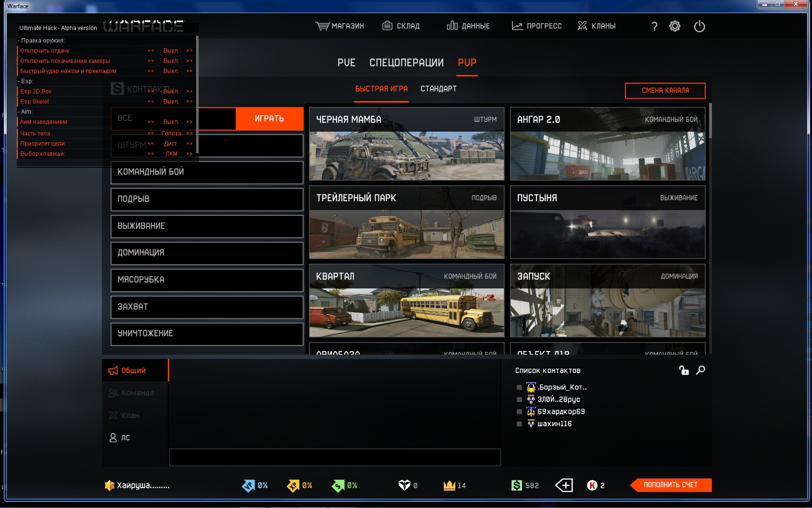Click the Контракты dollar icon

tap(117, 89)
